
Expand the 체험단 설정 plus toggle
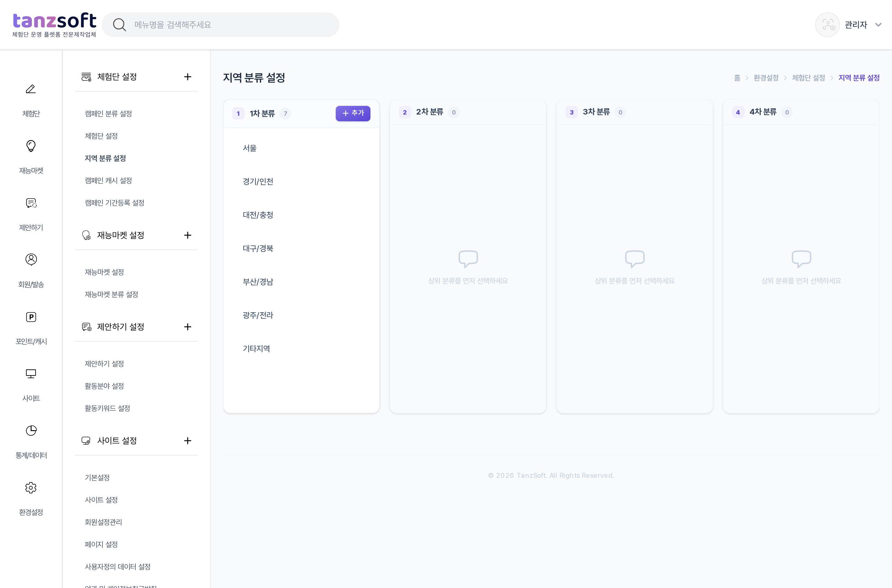pyautogui.click(x=188, y=77)
